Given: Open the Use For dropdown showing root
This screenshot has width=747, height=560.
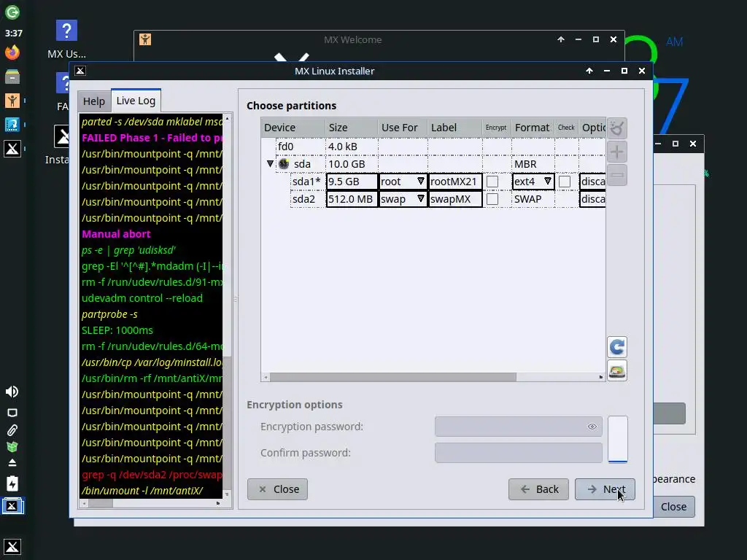Looking at the screenshot, I should click(402, 182).
